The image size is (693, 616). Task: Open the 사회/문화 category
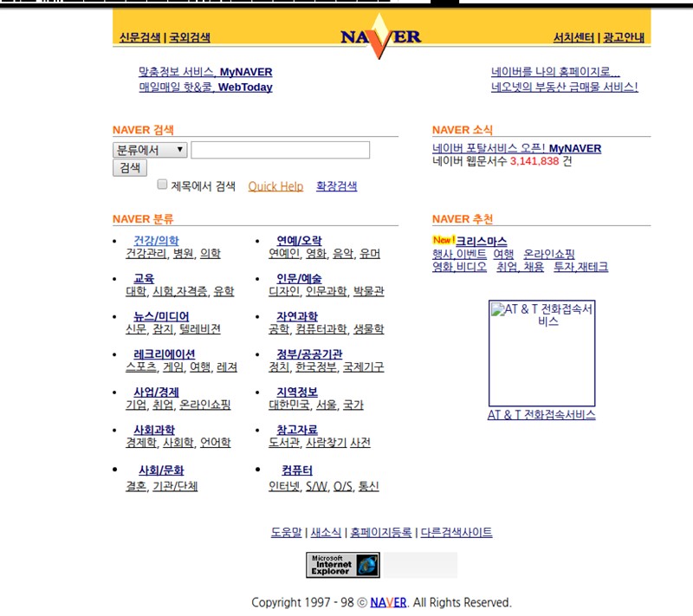pos(161,470)
